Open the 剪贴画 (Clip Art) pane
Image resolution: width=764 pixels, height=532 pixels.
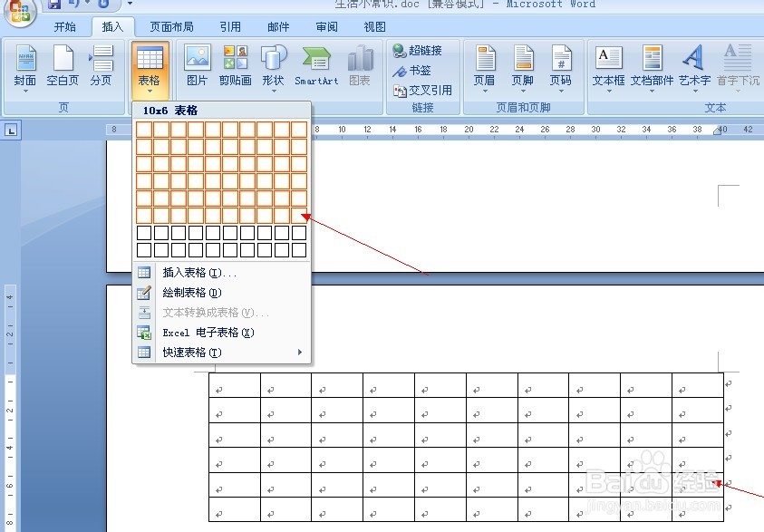pyautogui.click(x=235, y=68)
